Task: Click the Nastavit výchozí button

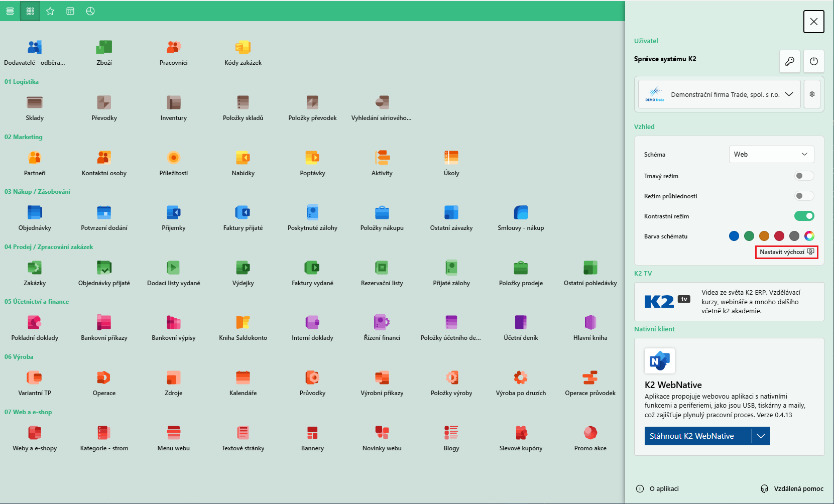Action: click(x=787, y=252)
